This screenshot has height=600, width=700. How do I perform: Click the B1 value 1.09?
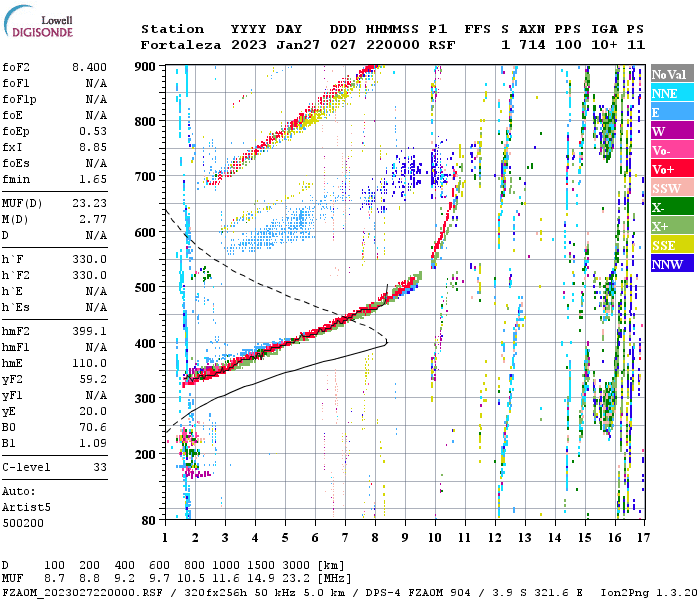tap(93, 443)
